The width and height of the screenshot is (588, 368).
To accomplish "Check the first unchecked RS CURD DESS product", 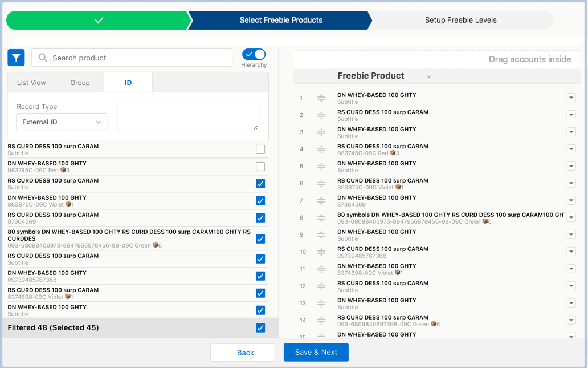I will (x=260, y=149).
